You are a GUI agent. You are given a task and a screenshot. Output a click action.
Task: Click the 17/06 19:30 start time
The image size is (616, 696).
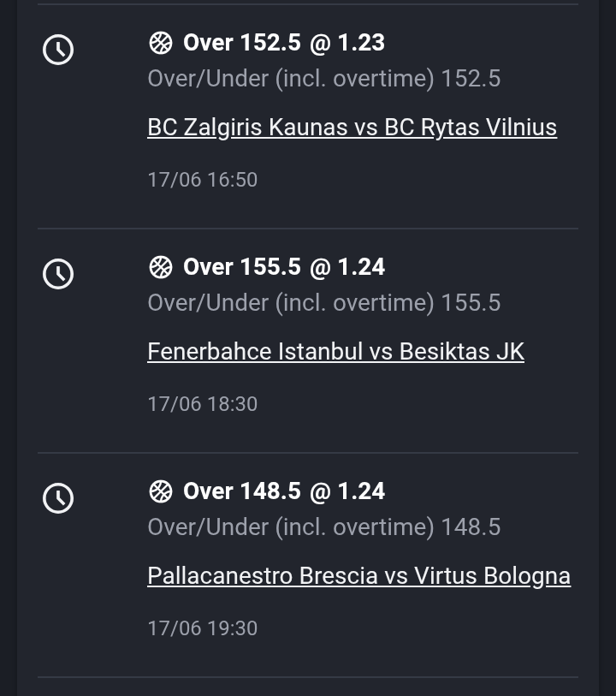coord(203,628)
